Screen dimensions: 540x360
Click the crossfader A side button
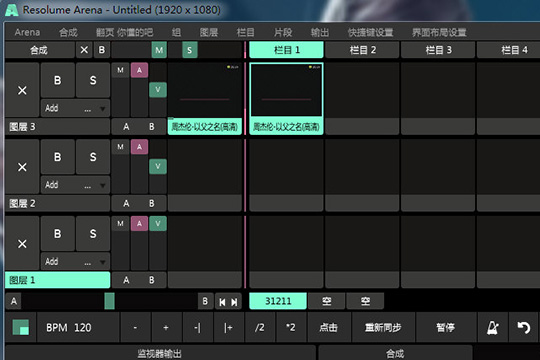14,301
